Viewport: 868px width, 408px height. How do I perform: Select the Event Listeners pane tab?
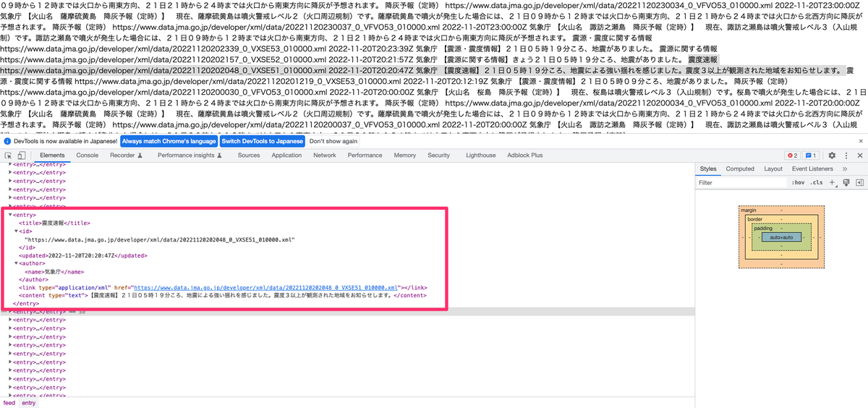(812, 169)
